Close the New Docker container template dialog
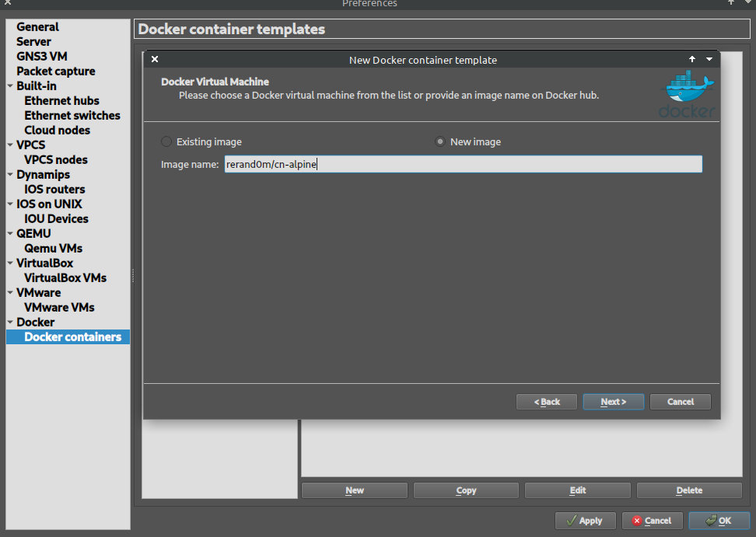Image resolution: width=756 pixels, height=537 pixels. (x=155, y=59)
